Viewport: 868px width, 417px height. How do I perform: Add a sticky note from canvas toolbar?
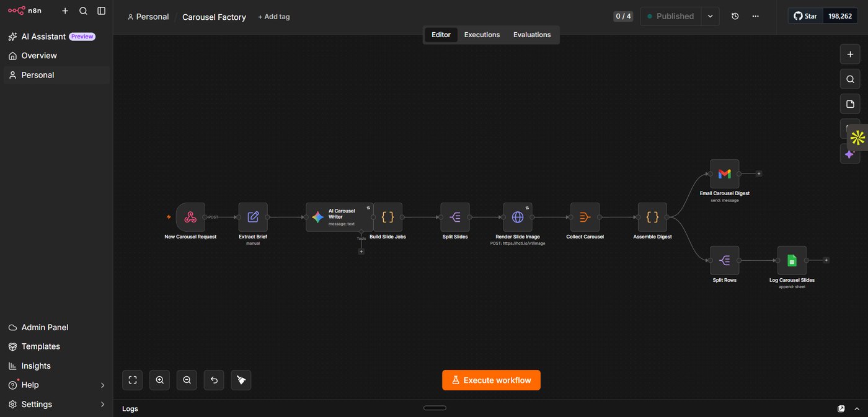click(850, 103)
